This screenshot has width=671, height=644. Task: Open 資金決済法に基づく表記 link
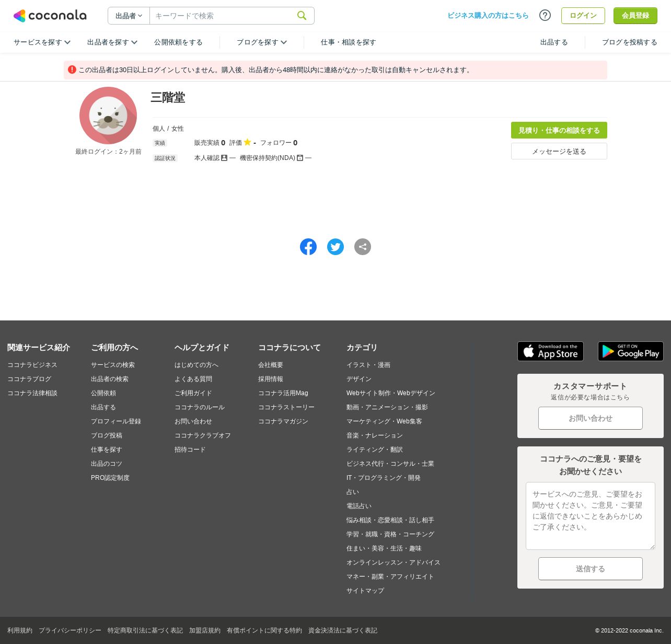pyautogui.click(x=343, y=630)
